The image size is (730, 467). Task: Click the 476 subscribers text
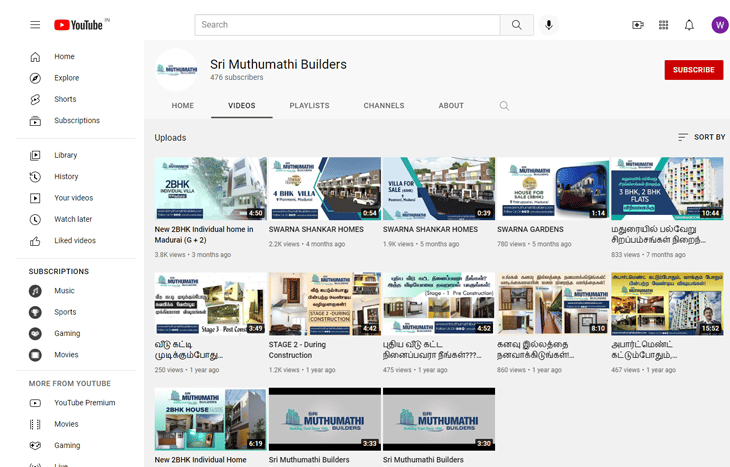pos(237,77)
